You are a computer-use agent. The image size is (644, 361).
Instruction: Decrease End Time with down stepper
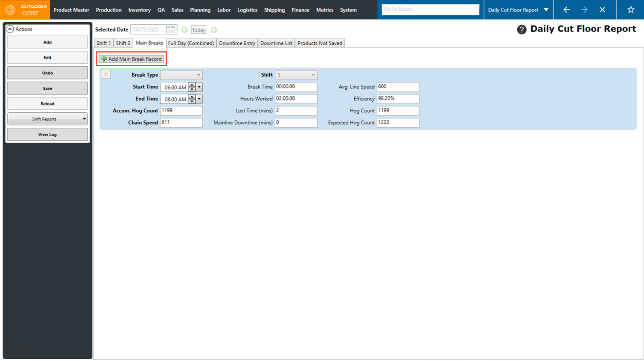pos(192,101)
